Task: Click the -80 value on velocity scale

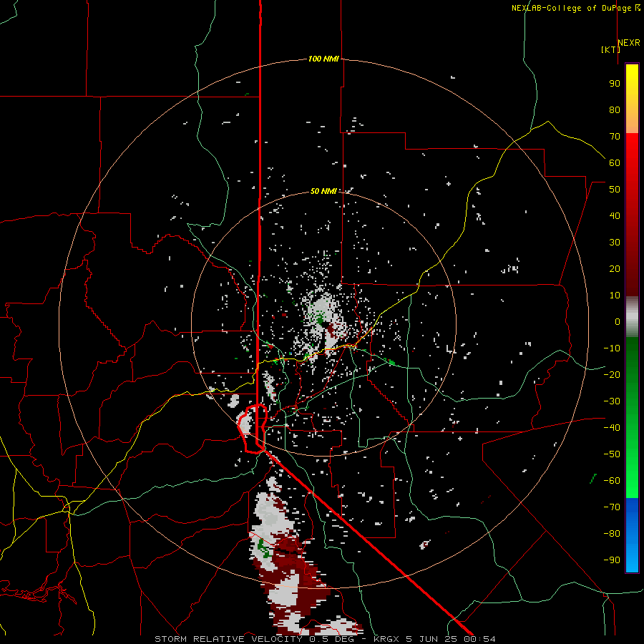Action: coord(612,534)
